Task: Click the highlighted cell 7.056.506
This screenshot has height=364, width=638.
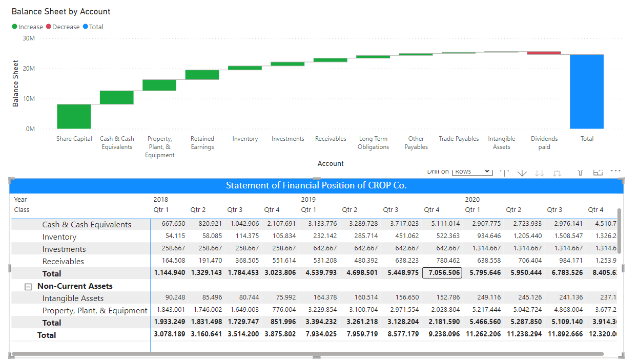Action: [x=442, y=273]
